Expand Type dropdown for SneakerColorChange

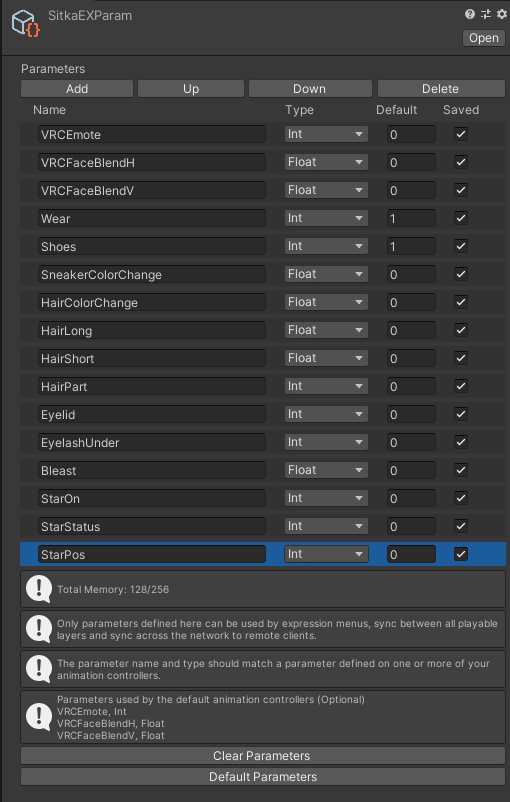pyautogui.click(x=326, y=274)
